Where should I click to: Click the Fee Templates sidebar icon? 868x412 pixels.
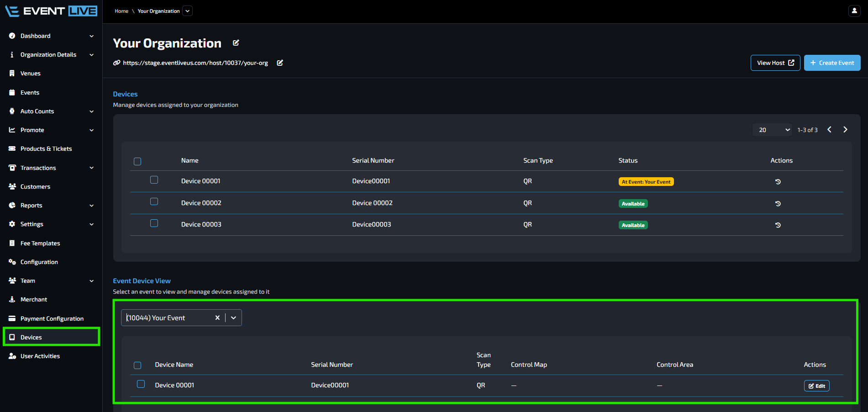tap(12, 243)
